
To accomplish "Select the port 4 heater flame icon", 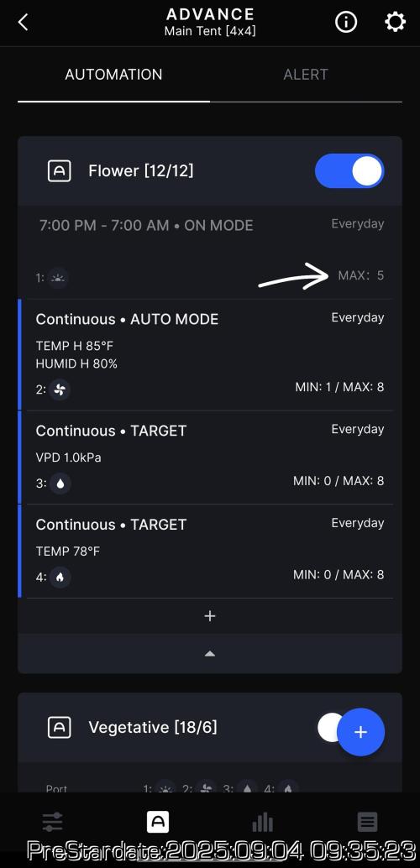I will pos(60,578).
